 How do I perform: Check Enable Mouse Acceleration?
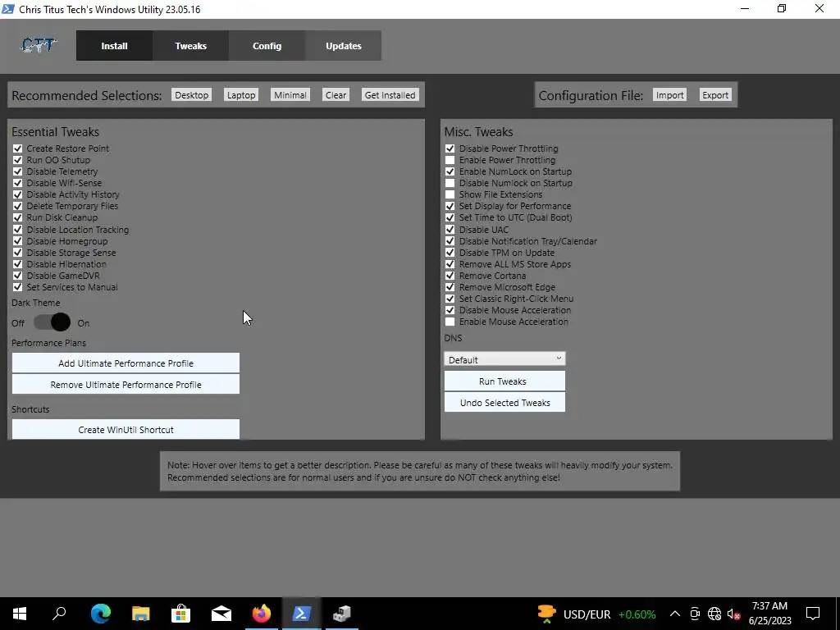(450, 322)
